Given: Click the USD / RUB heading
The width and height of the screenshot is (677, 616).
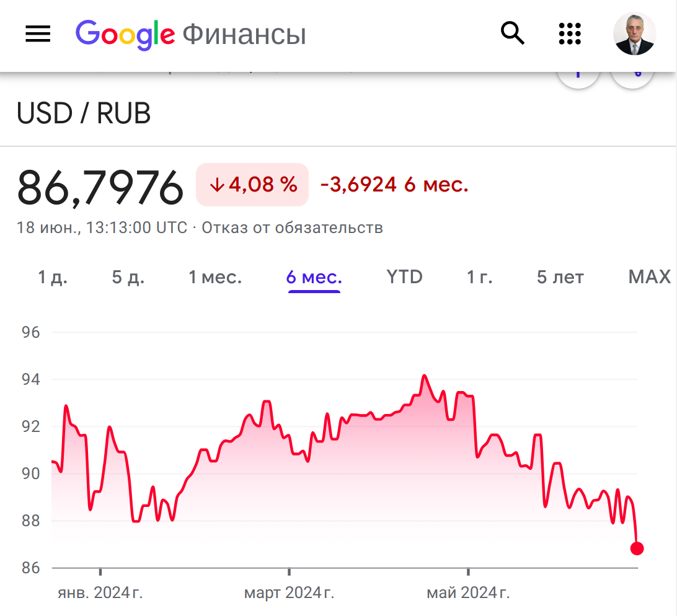Looking at the screenshot, I should [x=83, y=113].
